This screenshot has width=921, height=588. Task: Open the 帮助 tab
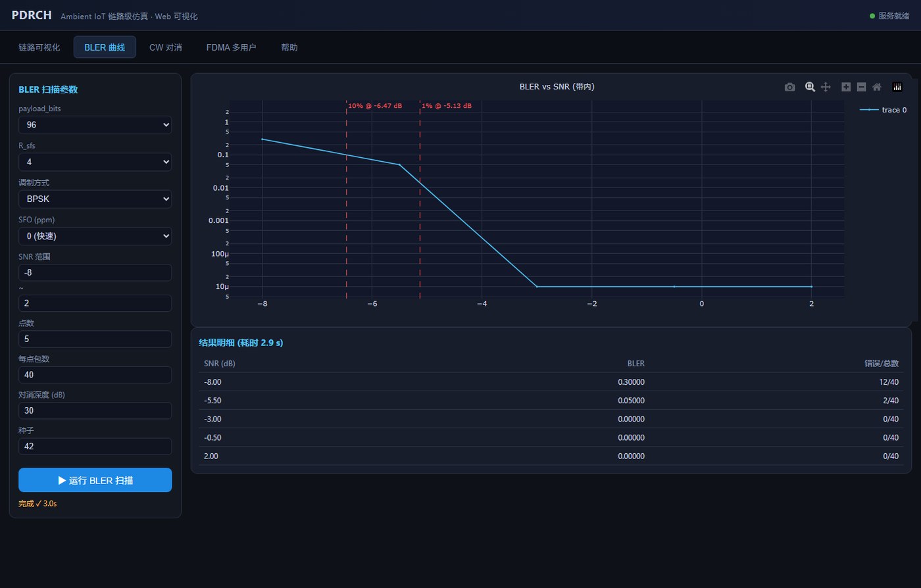pos(289,47)
